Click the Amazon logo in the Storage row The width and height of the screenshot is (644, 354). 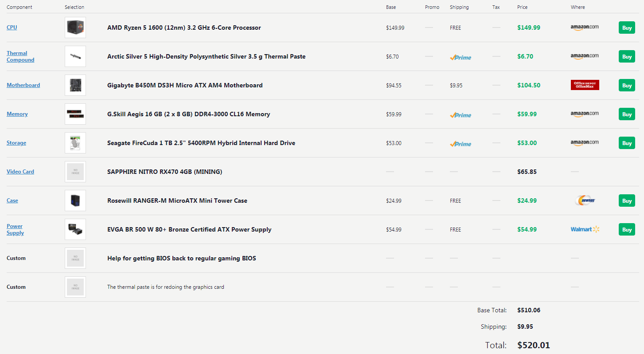tap(585, 143)
